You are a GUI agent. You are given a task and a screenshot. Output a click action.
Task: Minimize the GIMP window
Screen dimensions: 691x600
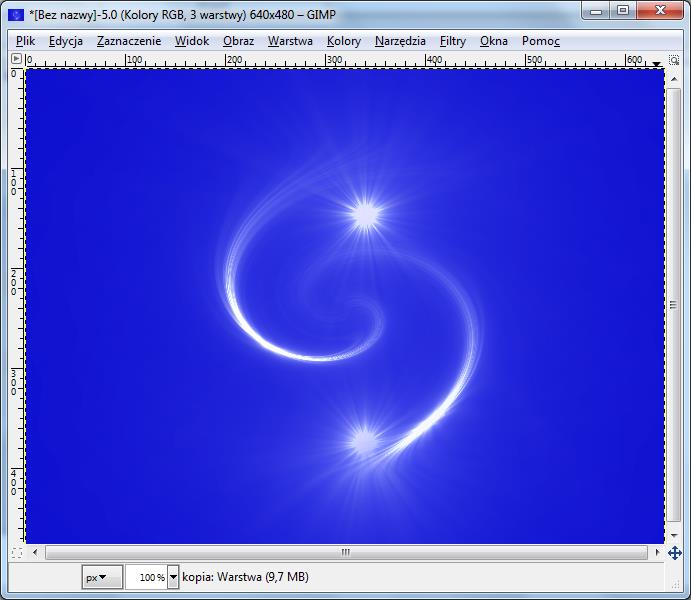click(596, 11)
